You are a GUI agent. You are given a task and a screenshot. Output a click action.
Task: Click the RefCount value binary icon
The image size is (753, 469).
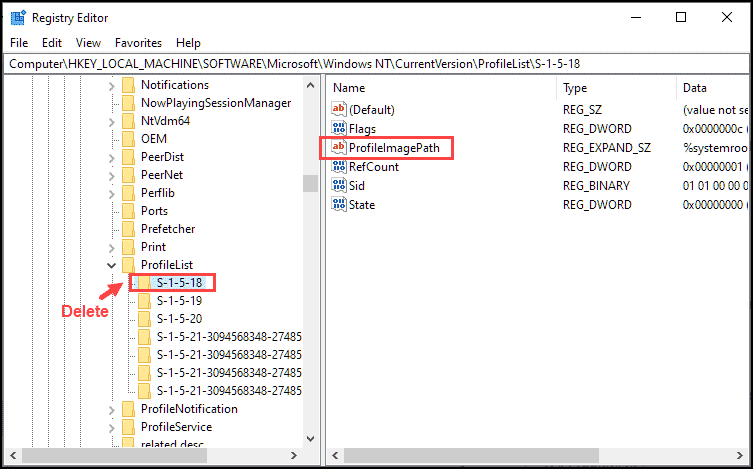point(339,167)
